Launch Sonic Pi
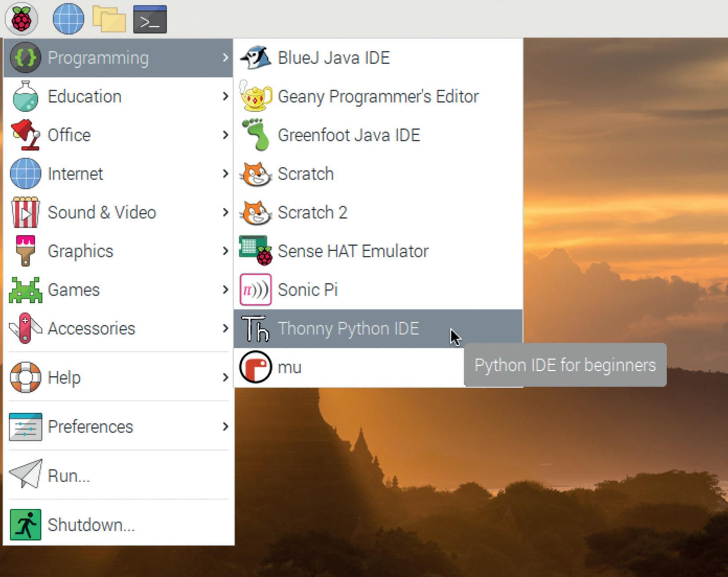728x577 pixels. pos(378,290)
